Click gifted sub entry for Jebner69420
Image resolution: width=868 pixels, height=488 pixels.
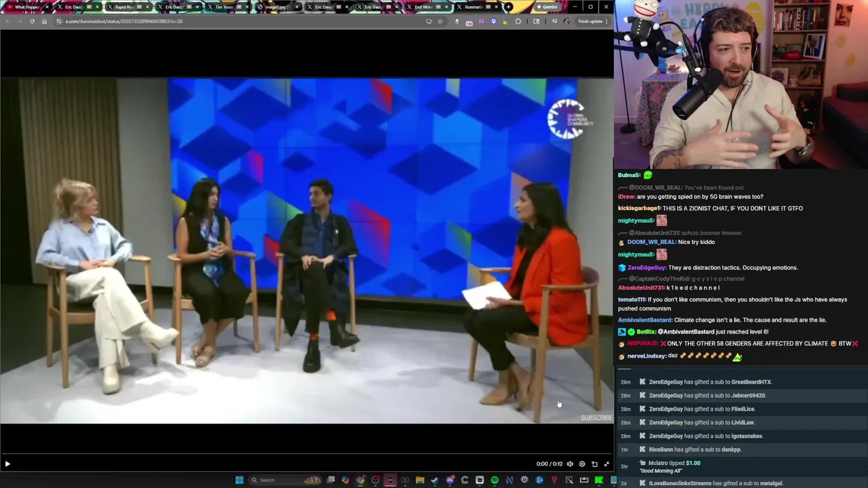(707, 395)
